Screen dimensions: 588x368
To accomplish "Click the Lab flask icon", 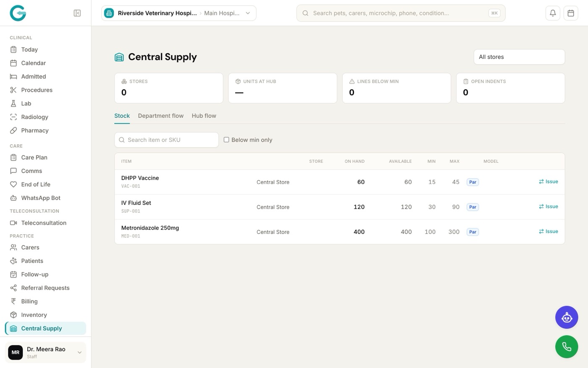I will tap(13, 103).
